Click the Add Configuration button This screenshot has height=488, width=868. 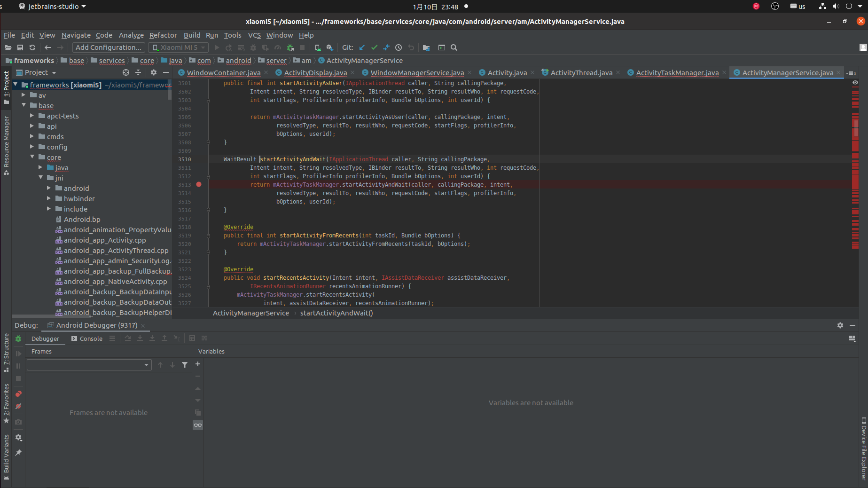tap(108, 47)
